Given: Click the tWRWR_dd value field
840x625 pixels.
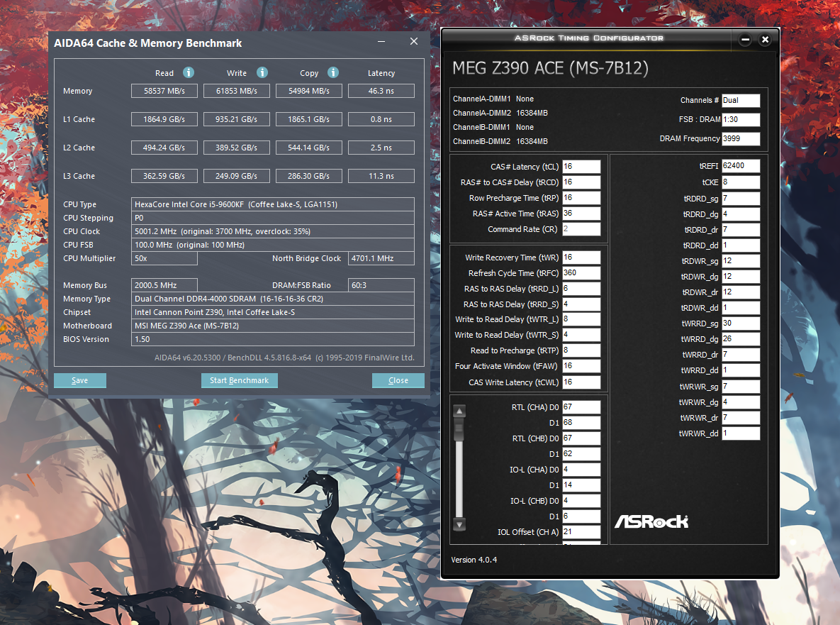Looking at the screenshot, I should (x=741, y=433).
